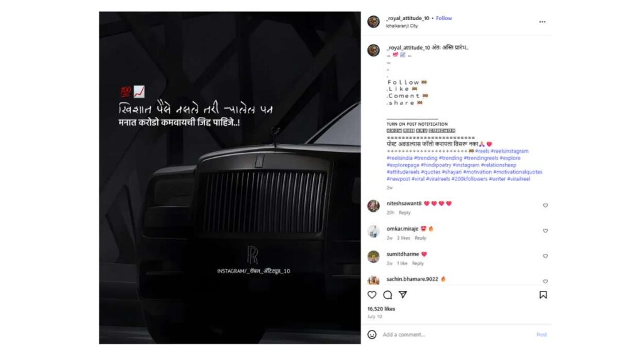
Task: Open _royal_attitude_10 profile picture in header
Action: point(374,21)
